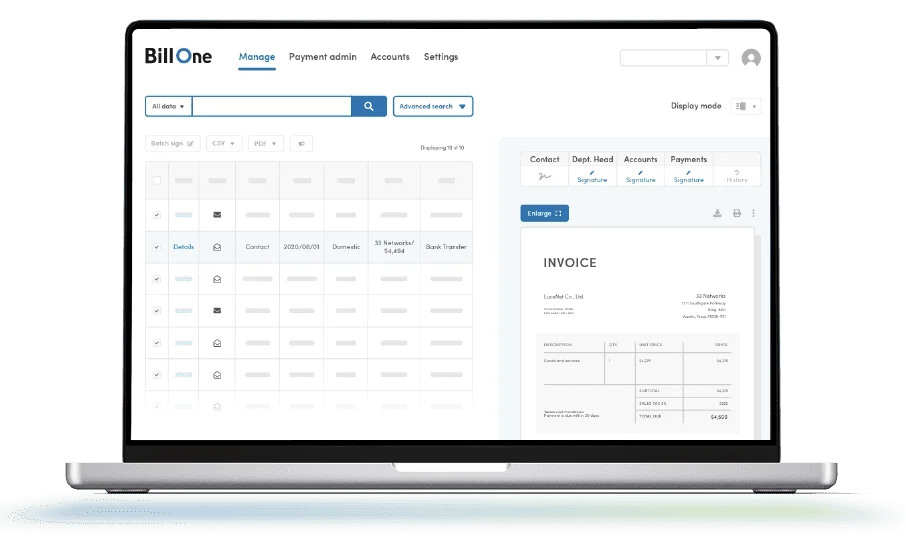
Task: Click the closed envelope icon in the first row
Action: click(x=217, y=214)
